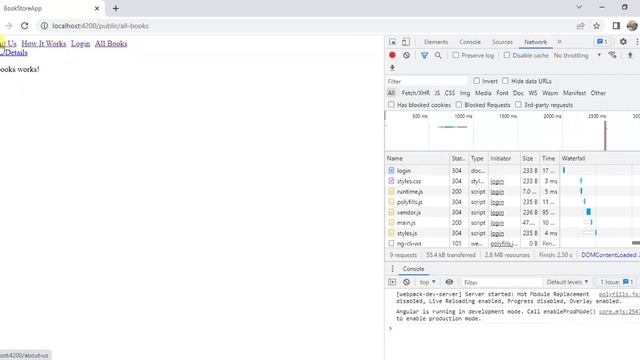Screen dimensions: 640x360
Task: Open the top JavaScript context dropdown
Action: pyautogui.click(x=427, y=282)
